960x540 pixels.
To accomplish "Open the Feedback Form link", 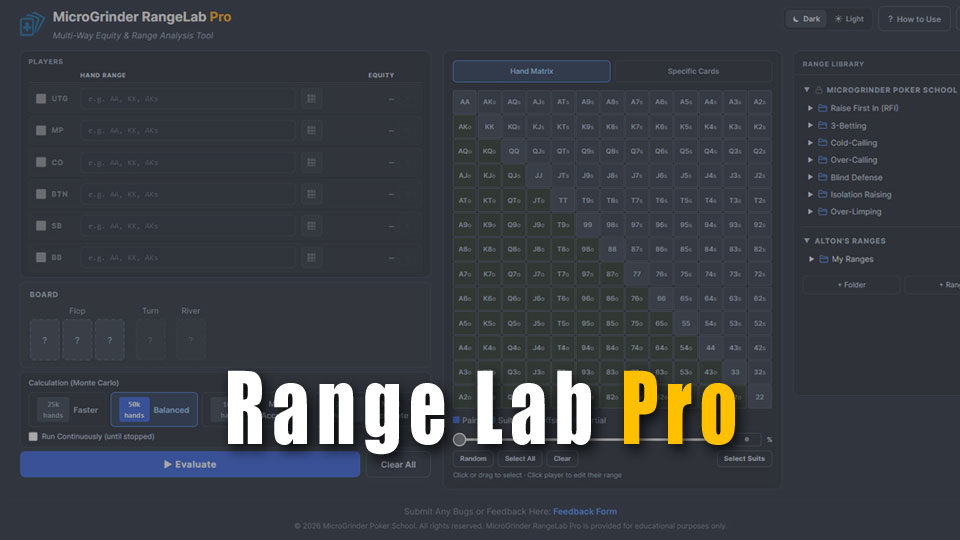I will [585, 511].
